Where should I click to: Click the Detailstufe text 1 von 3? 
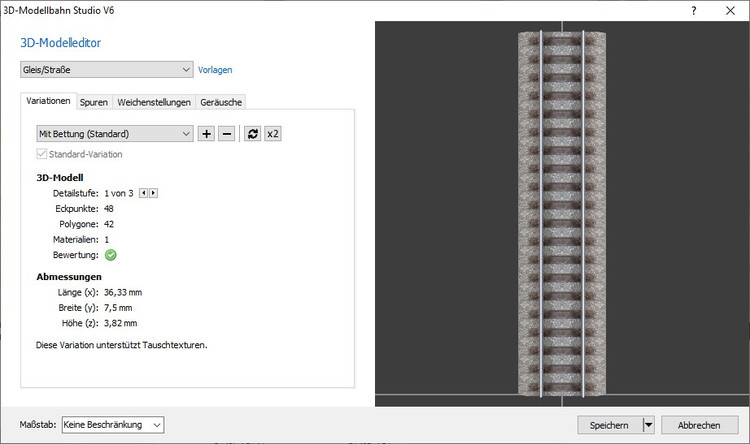(119, 193)
